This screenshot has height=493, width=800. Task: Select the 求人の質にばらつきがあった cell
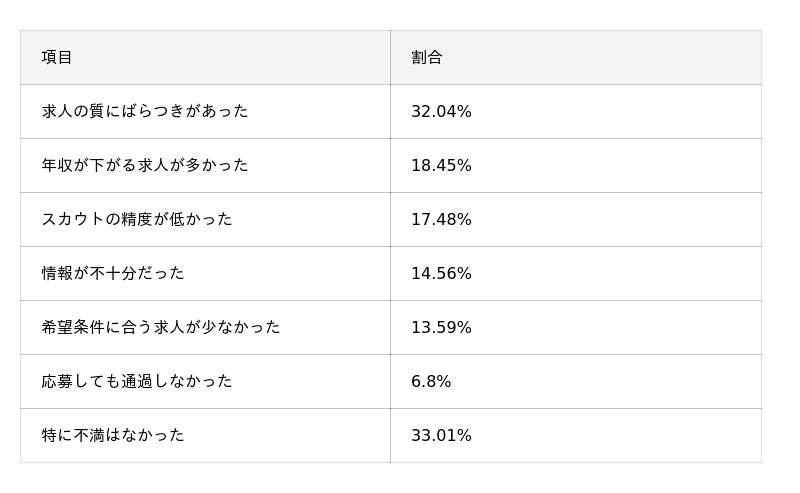point(145,112)
